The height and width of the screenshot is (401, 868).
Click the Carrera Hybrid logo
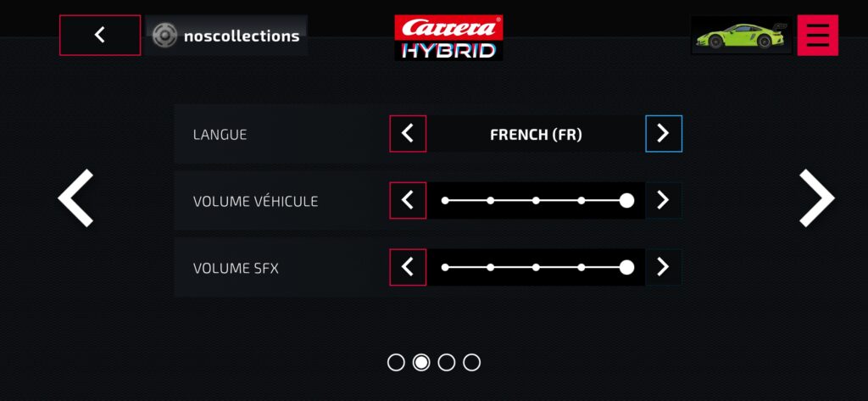[x=448, y=37]
